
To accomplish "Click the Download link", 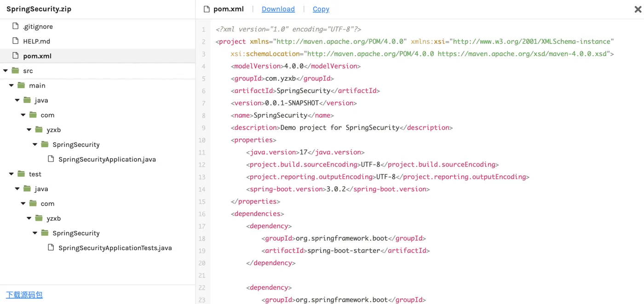I will click(278, 9).
